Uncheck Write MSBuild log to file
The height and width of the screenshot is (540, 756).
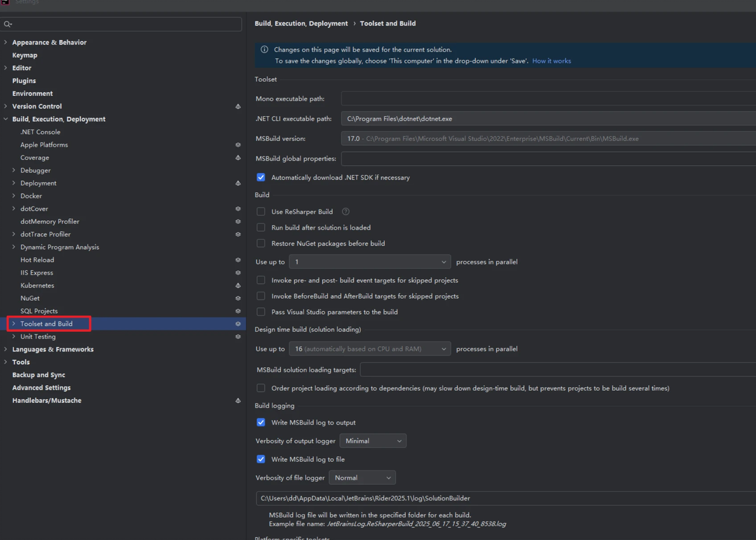tap(261, 459)
